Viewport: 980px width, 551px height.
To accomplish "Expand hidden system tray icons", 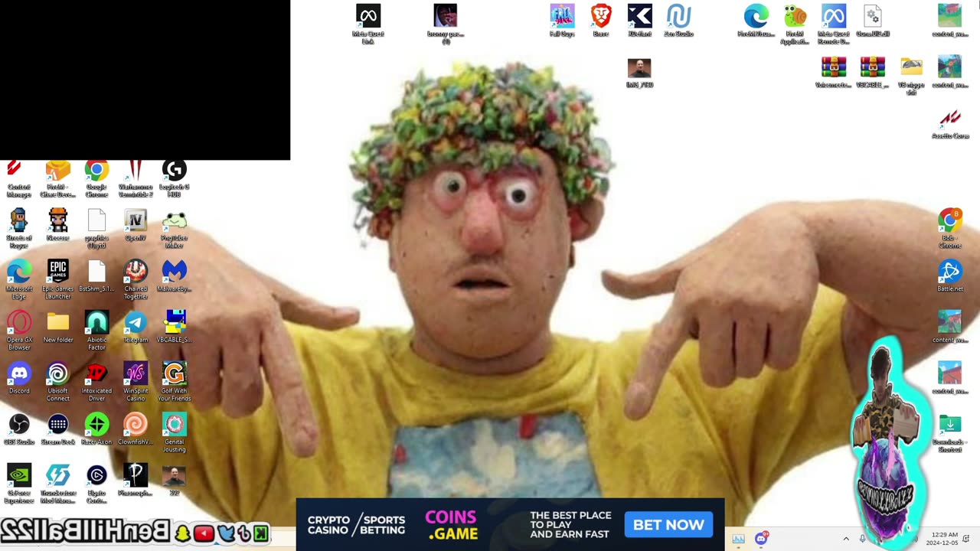I will [846, 539].
